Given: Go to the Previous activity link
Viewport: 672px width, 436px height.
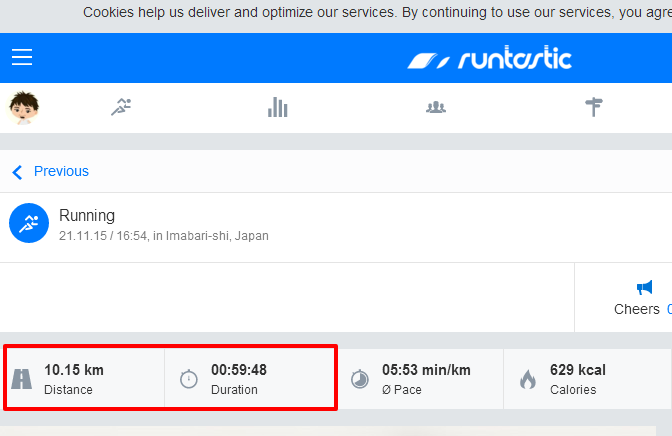Looking at the screenshot, I should (61, 171).
